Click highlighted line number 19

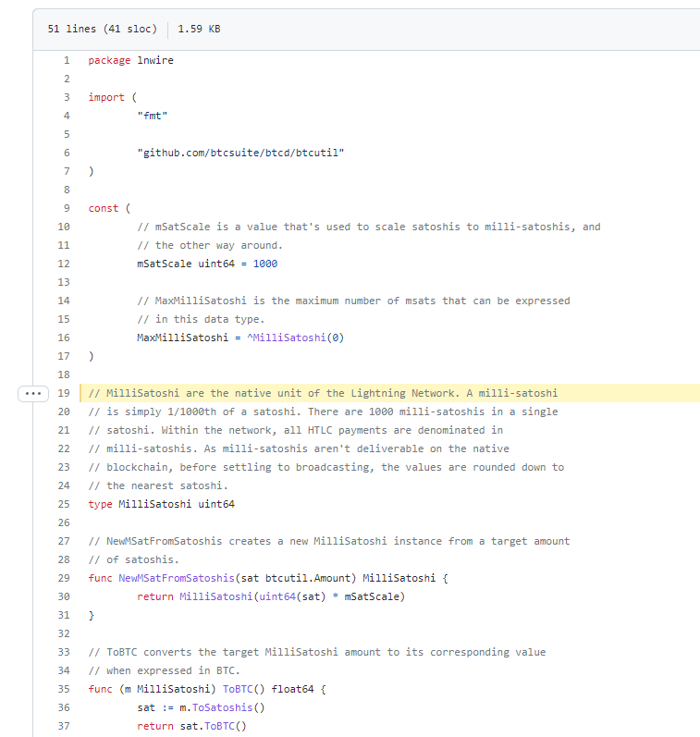tap(64, 393)
